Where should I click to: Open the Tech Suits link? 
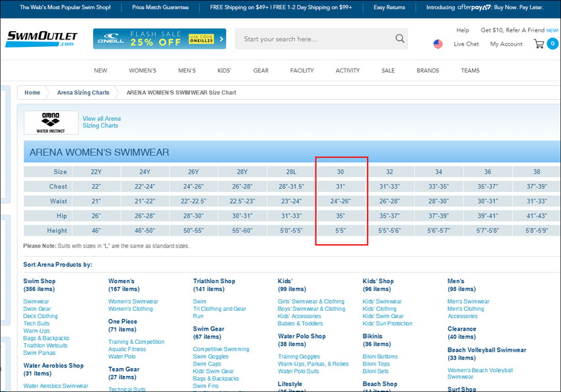(x=36, y=323)
